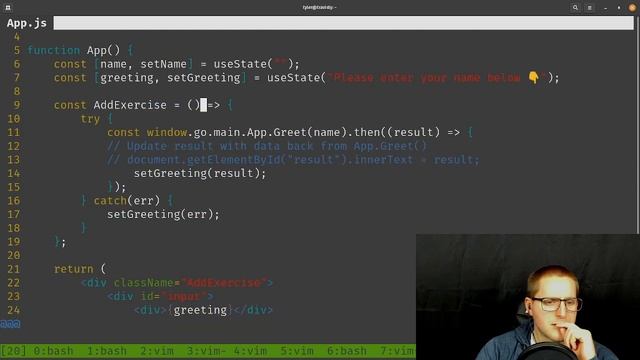Click 'AddExercise' on line 9
This screenshot has width=640, height=360.
click(130, 105)
